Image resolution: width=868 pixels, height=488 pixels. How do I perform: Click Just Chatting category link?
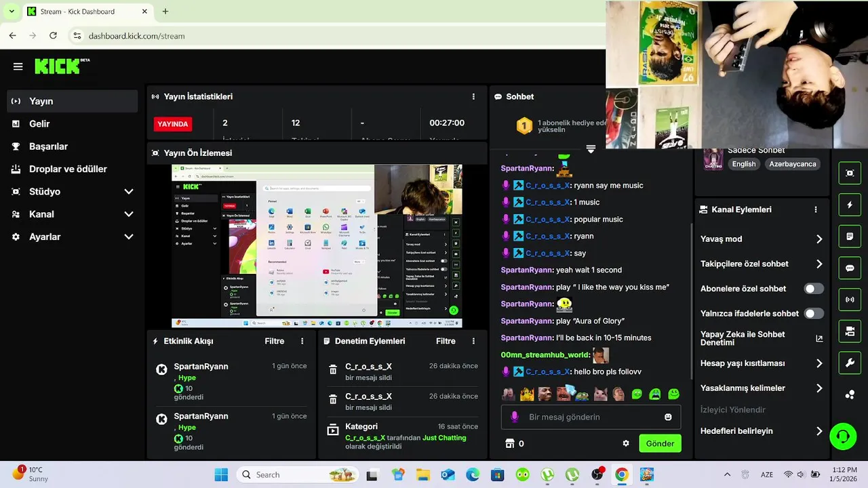point(444,438)
